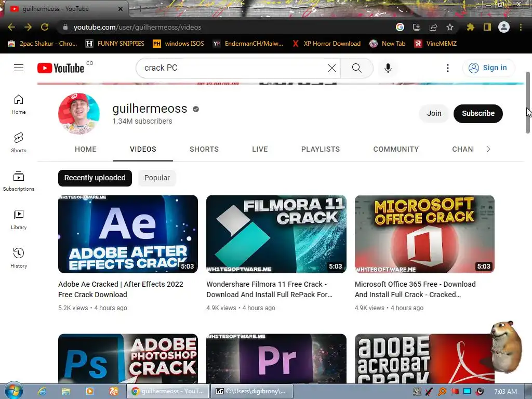Open the COMMUNITY channel tab

point(396,149)
